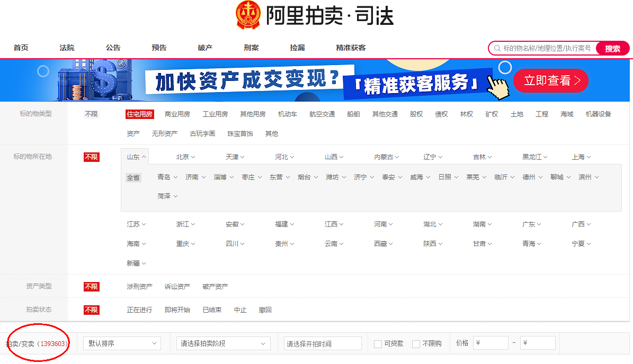The width and height of the screenshot is (633, 364).
Task: Click the maximum price input field
Action: pyautogui.click(x=538, y=343)
